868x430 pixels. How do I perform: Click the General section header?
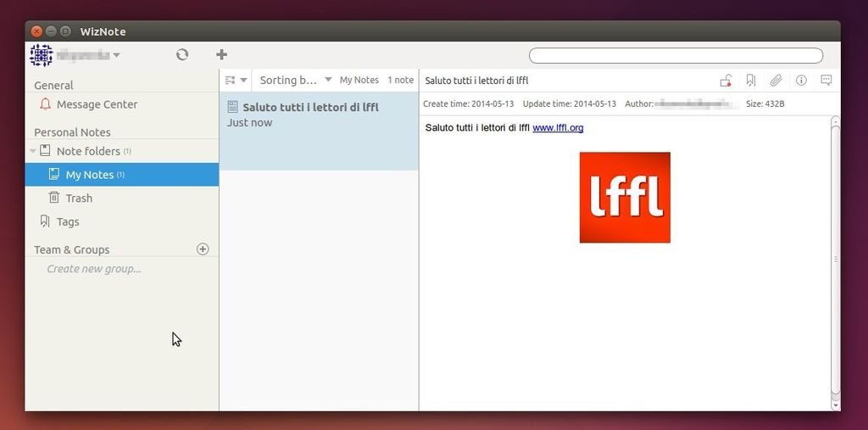(x=53, y=86)
